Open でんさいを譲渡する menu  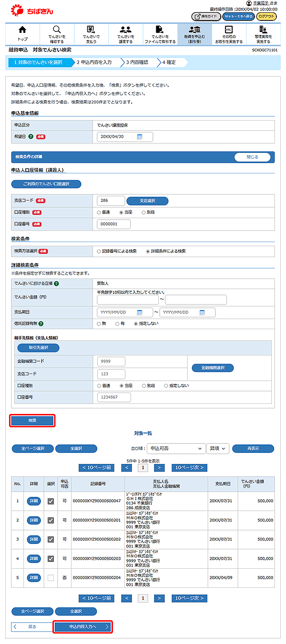click(x=125, y=34)
